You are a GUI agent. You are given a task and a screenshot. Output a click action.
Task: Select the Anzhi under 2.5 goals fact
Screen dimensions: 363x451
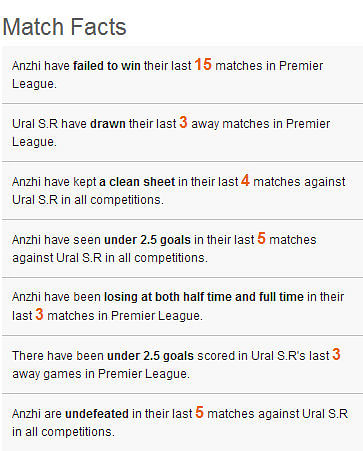pyautogui.click(x=182, y=249)
